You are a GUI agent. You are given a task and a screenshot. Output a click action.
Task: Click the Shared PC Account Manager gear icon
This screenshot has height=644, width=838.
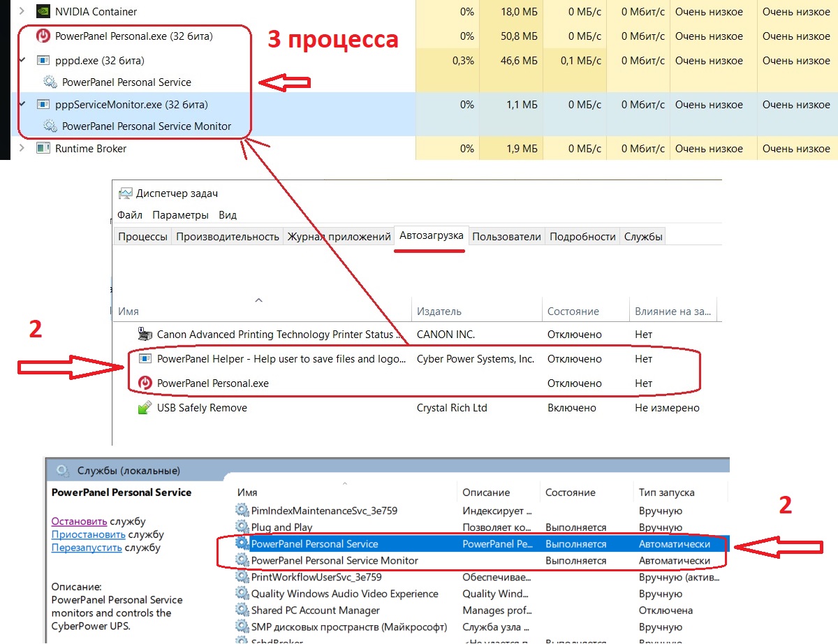[242, 610]
